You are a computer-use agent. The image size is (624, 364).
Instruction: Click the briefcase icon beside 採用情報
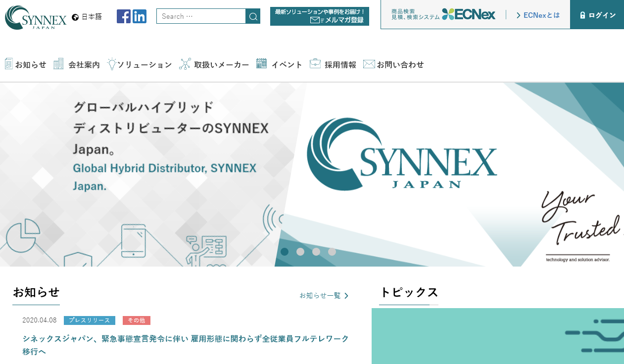pyautogui.click(x=315, y=63)
